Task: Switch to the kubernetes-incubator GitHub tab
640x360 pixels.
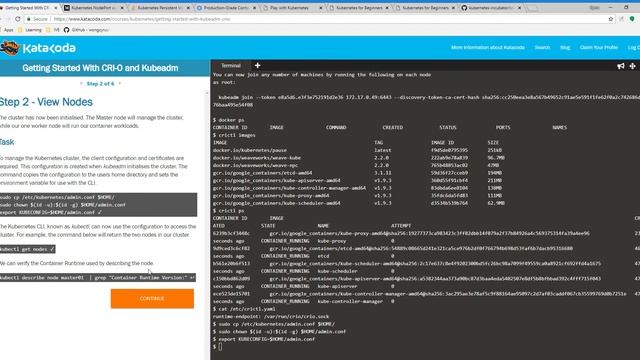Action: pyautogui.click(x=490, y=8)
